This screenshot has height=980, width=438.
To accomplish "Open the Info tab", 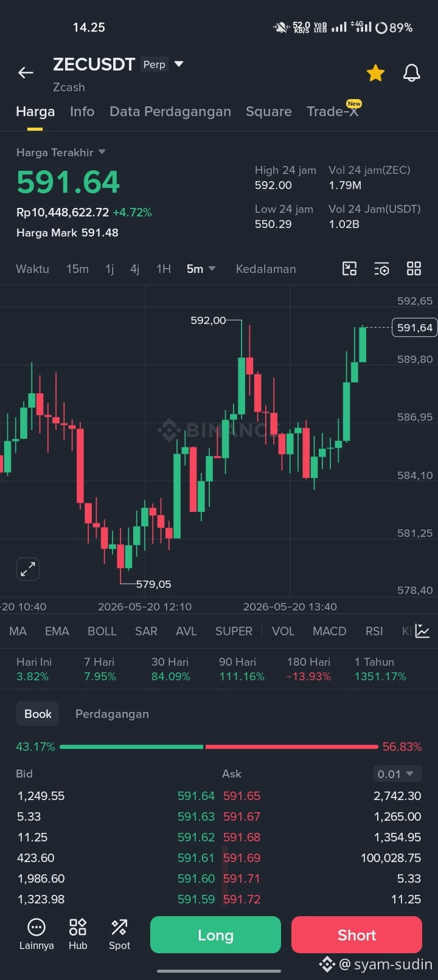I will tap(82, 111).
